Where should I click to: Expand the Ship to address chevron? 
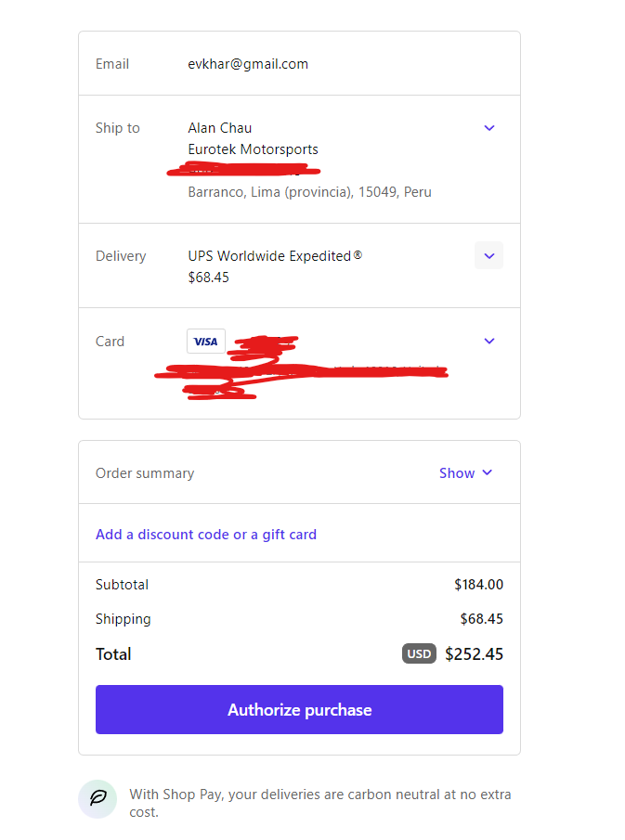point(488,128)
